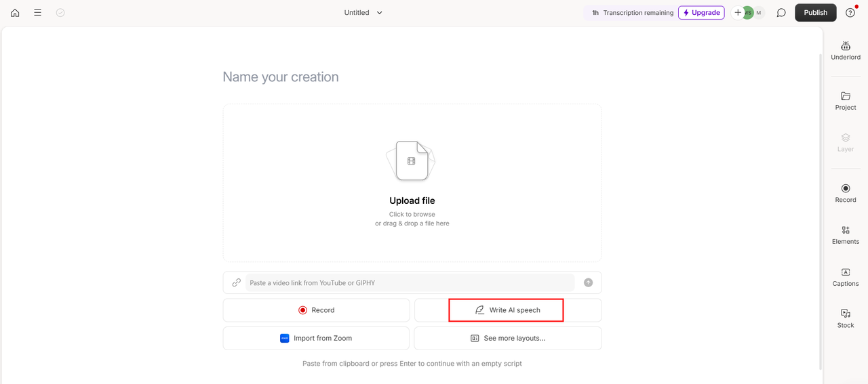Click the plus icon to add collaborators
Screen dimensions: 868x384
click(737, 13)
